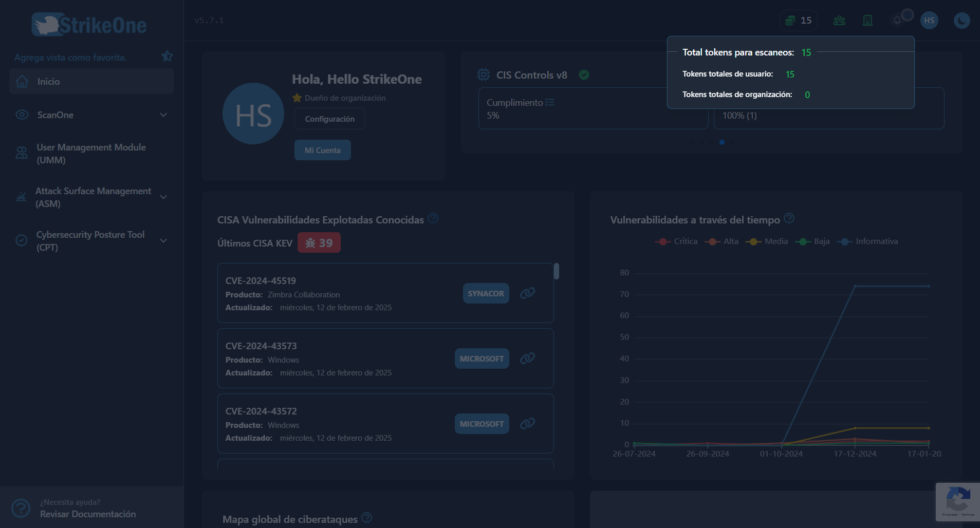
Task: Click the CVE-2024-43573 title
Action: tap(261, 346)
